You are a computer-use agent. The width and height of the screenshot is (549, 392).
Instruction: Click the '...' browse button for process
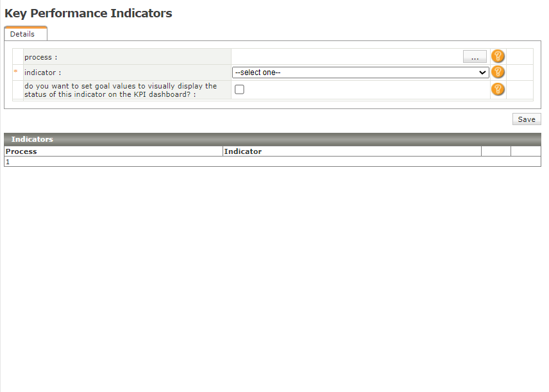[475, 57]
